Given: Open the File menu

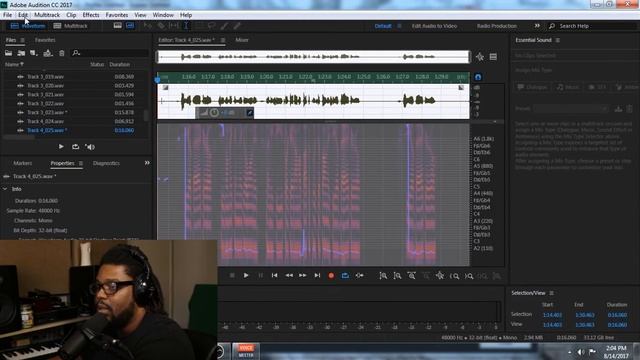Looking at the screenshot, I should click(7, 15).
